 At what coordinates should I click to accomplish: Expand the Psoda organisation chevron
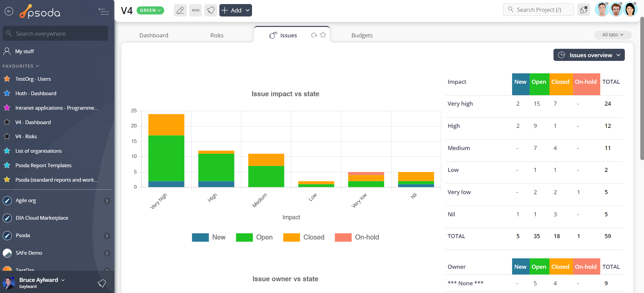pyautogui.click(x=107, y=236)
